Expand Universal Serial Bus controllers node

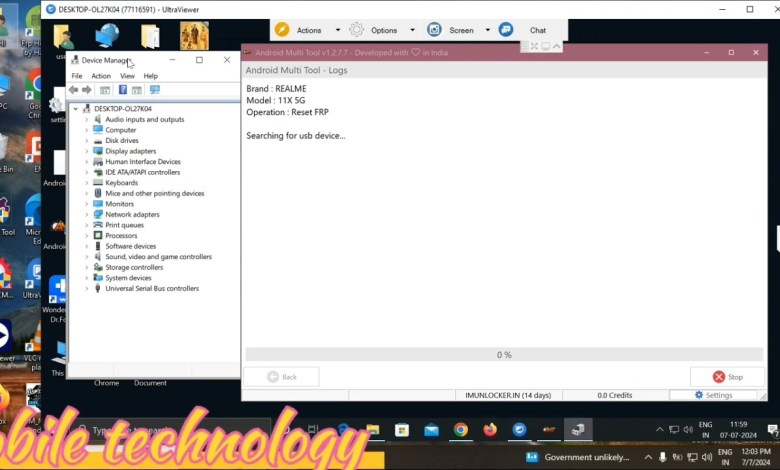point(87,288)
